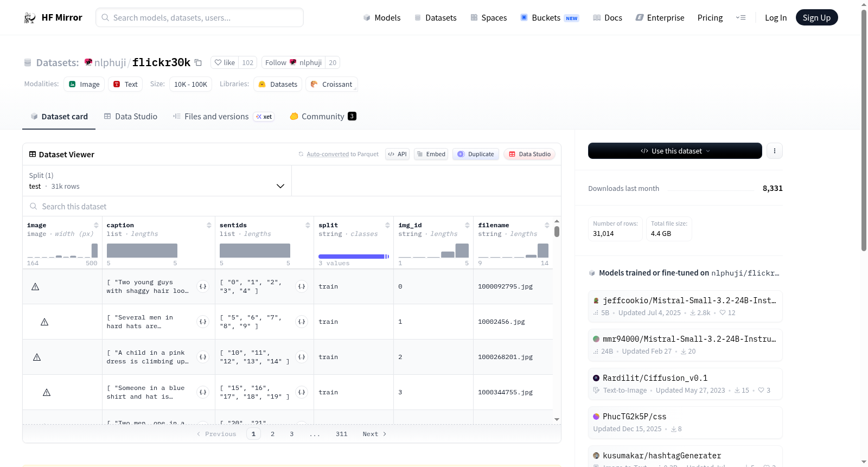Jump to page 311 of dataset rows
Image resolution: width=868 pixels, height=467 pixels.
341,434
